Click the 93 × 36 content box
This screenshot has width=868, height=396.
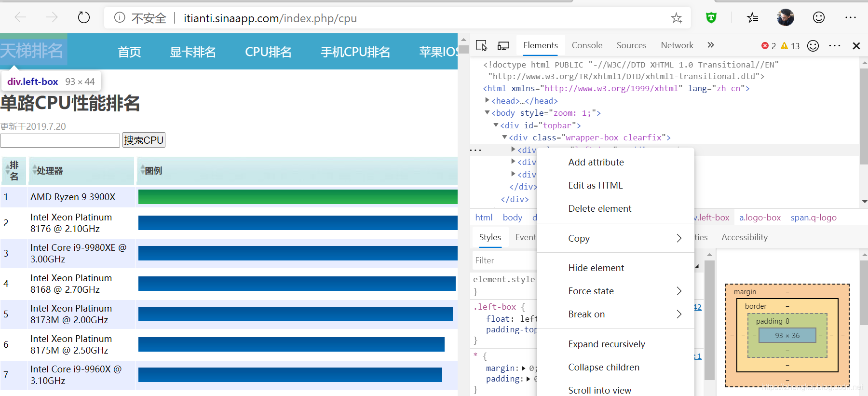[787, 336]
